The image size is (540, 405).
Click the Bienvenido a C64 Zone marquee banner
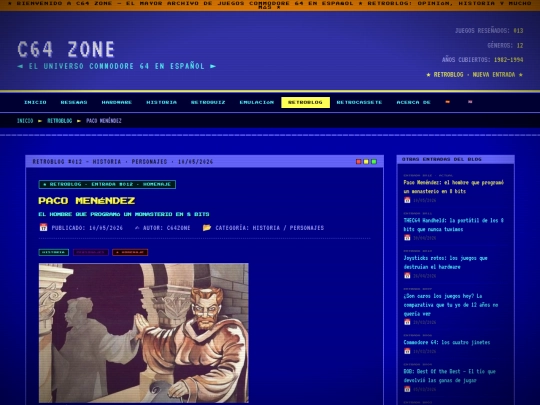coord(270,5)
